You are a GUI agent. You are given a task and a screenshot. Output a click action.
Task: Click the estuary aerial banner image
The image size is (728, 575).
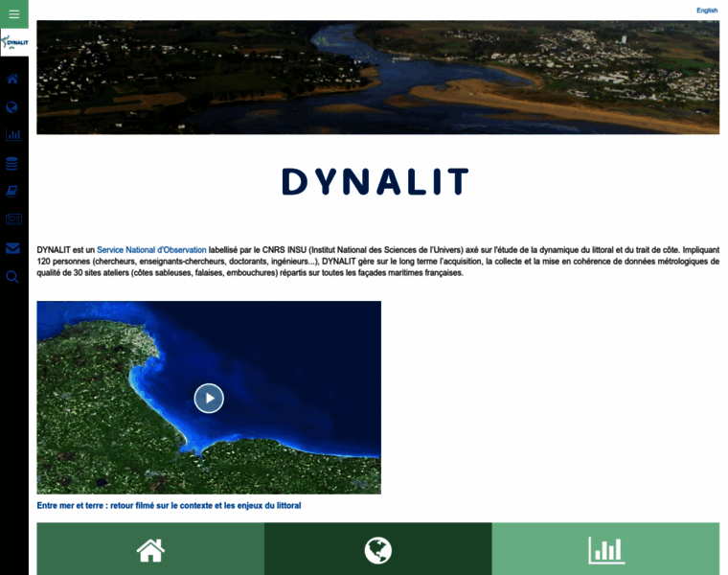tap(378, 77)
